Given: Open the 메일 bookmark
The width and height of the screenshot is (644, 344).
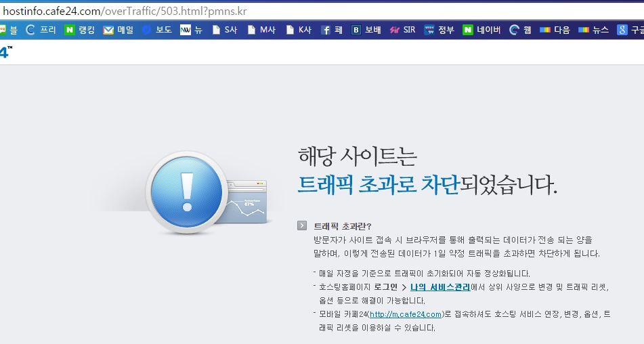Looking at the screenshot, I should click(x=119, y=30).
